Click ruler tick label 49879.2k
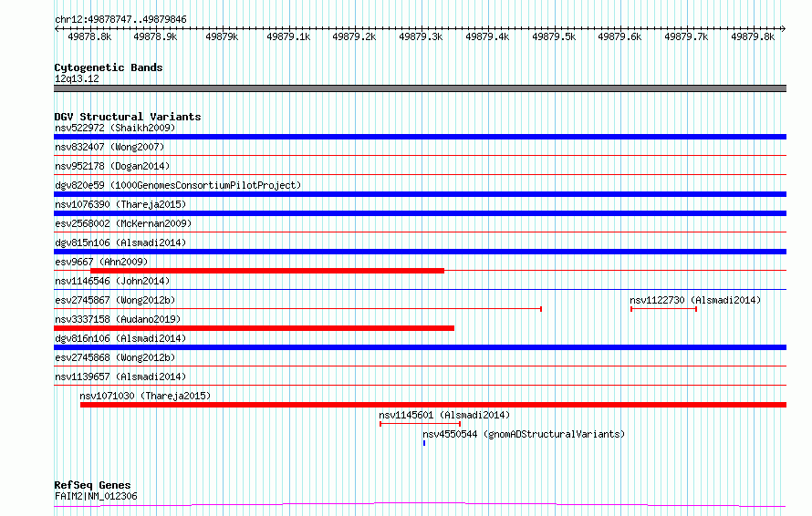Viewport: 812px width, 516px height. [x=354, y=36]
